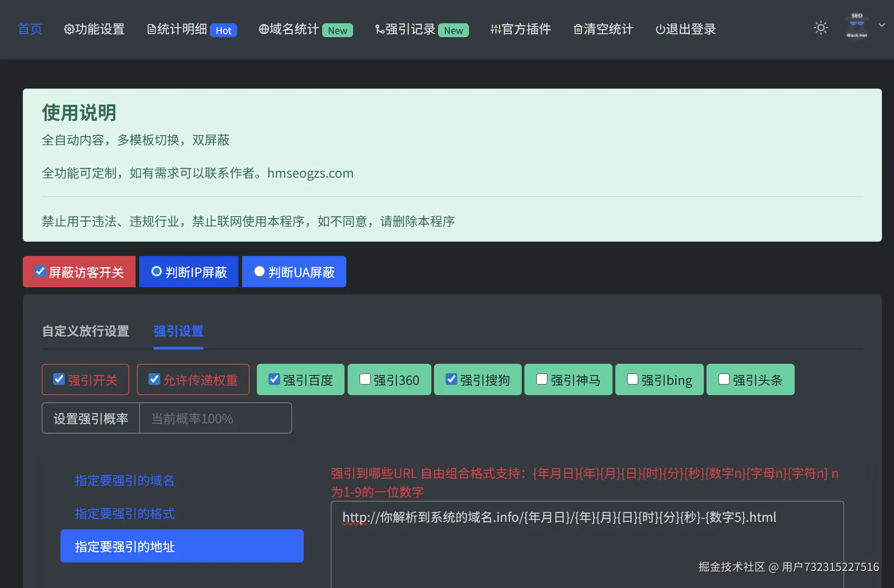Image resolution: width=894 pixels, height=588 pixels.
Task: Open 统计明细 via its document icon
Action: click(x=151, y=30)
